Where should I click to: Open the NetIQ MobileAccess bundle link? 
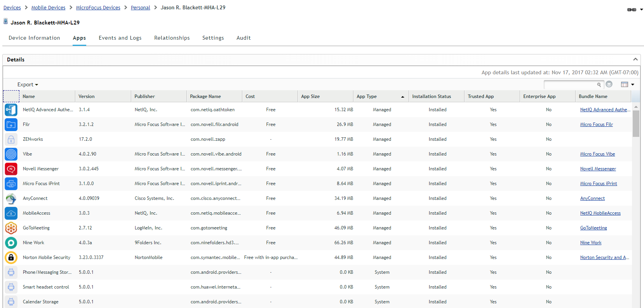pos(600,213)
